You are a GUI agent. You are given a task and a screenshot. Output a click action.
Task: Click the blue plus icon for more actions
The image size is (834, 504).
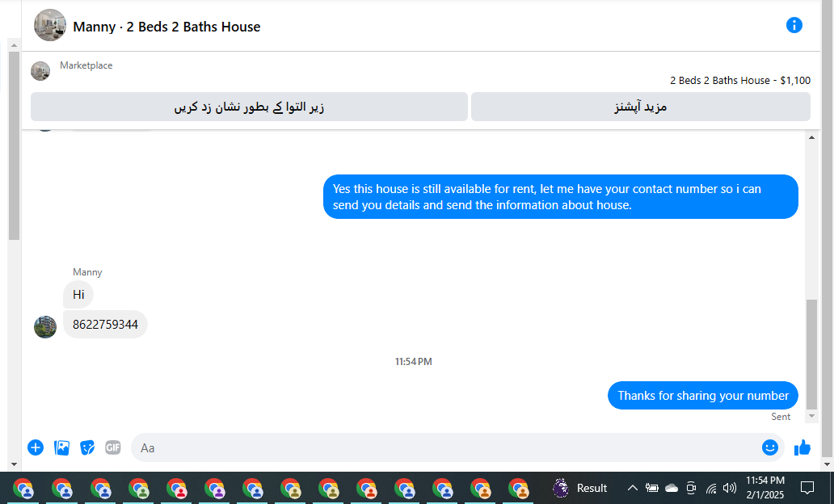[36, 447]
